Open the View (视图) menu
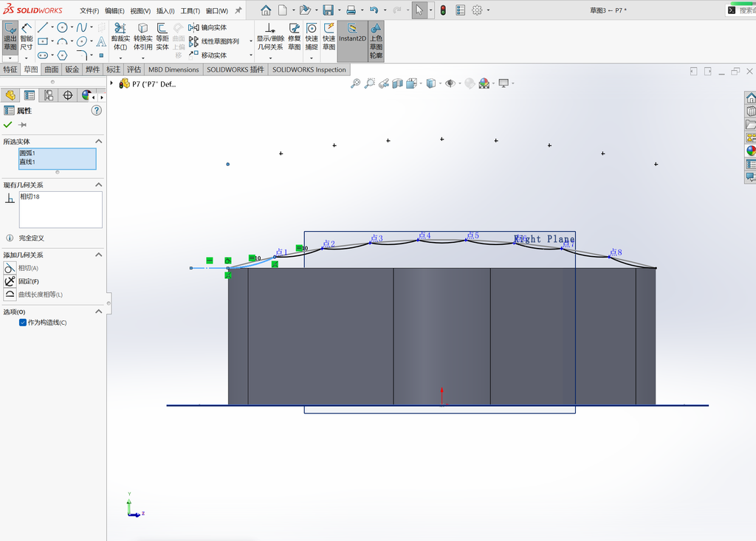The height and width of the screenshot is (541, 756). [x=140, y=10]
